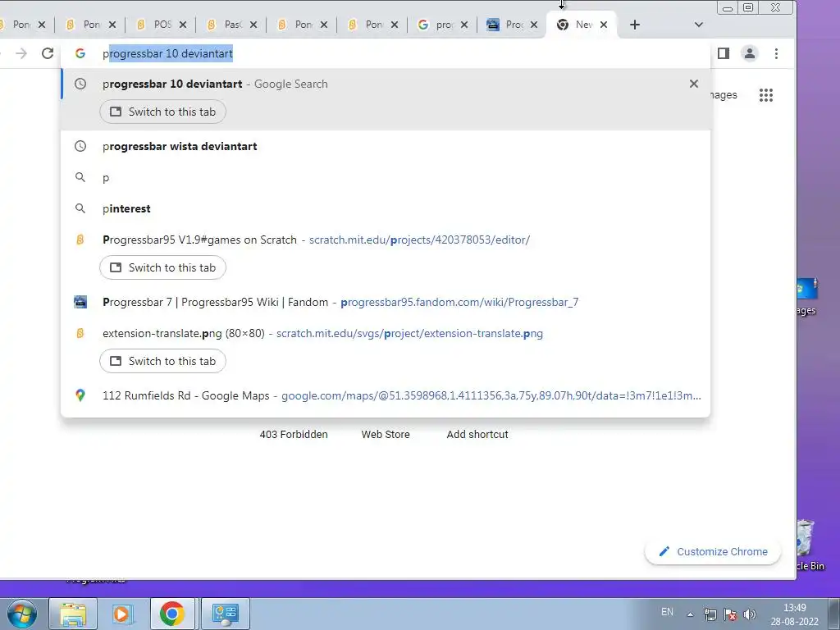
Task: Expand the tab search chevron
Action: pyautogui.click(x=699, y=25)
